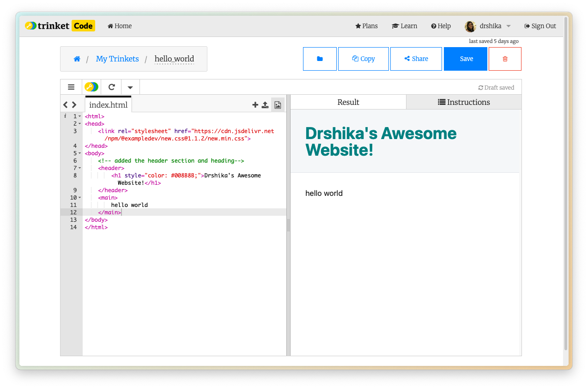
Task: Open the hamburger menu in editor toolbar
Action: click(x=71, y=87)
